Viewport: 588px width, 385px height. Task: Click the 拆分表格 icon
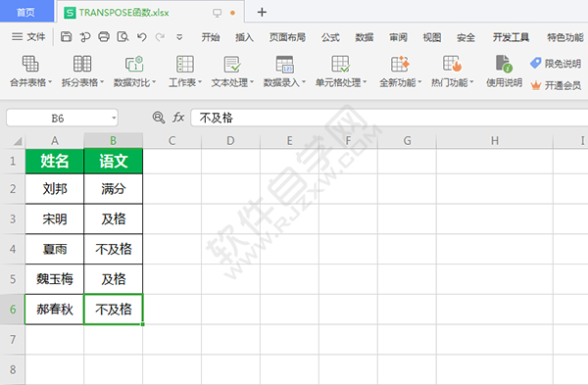[82, 64]
